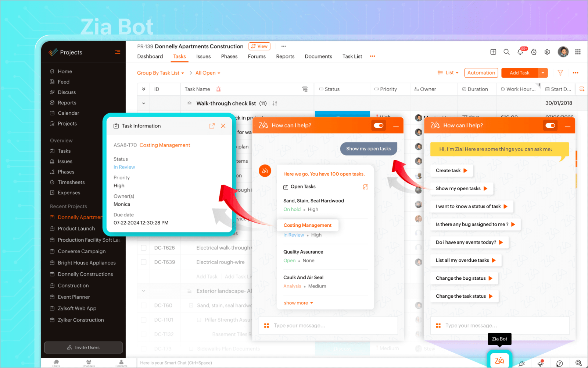Switch to the Documents tab
The width and height of the screenshot is (588, 368).
(x=318, y=56)
